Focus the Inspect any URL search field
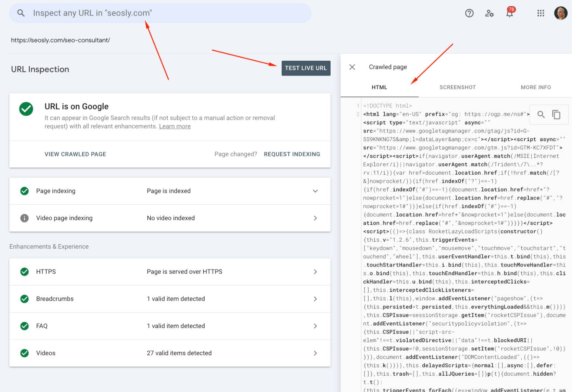 pos(160,13)
